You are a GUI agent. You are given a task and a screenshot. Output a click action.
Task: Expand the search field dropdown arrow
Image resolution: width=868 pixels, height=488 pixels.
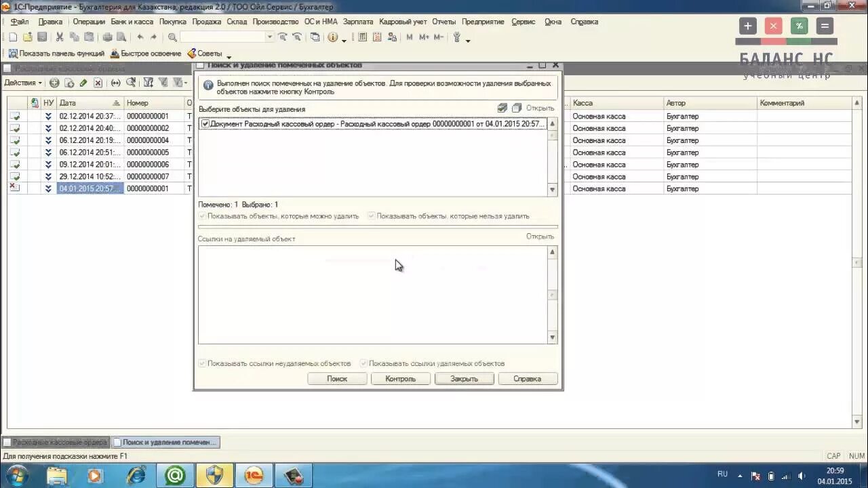269,37
